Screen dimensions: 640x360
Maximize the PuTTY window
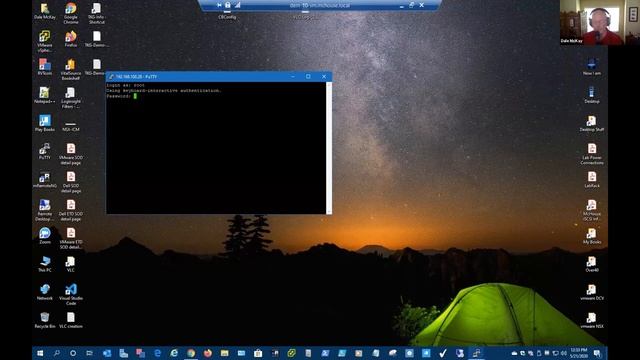(308, 77)
